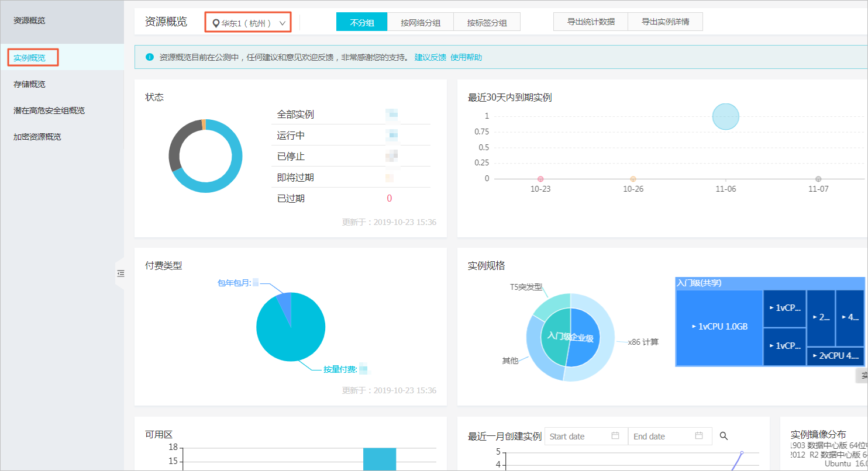The image size is (868, 471).
Task: Click the 建议反馈 link
Action: (x=430, y=57)
